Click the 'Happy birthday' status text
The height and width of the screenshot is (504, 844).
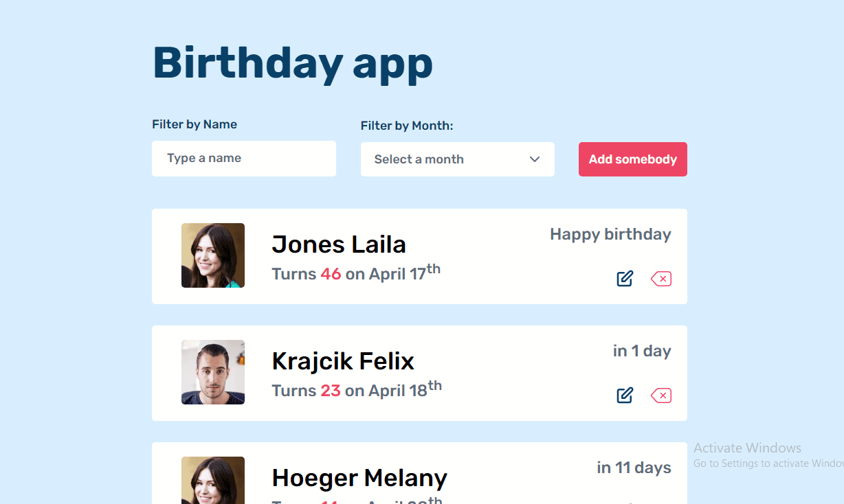coord(610,234)
